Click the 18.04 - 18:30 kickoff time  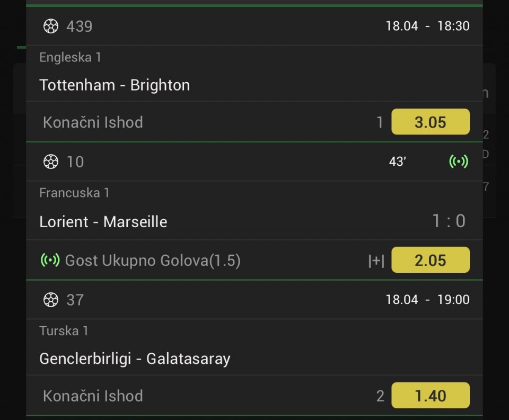pyautogui.click(x=427, y=26)
